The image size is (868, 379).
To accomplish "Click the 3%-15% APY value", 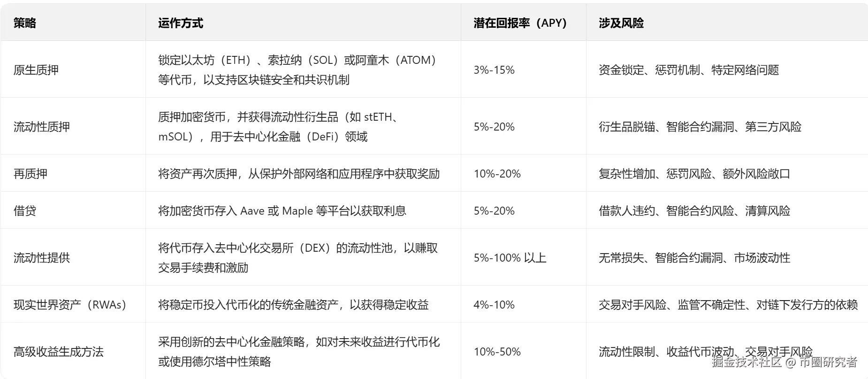I will point(494,70).
